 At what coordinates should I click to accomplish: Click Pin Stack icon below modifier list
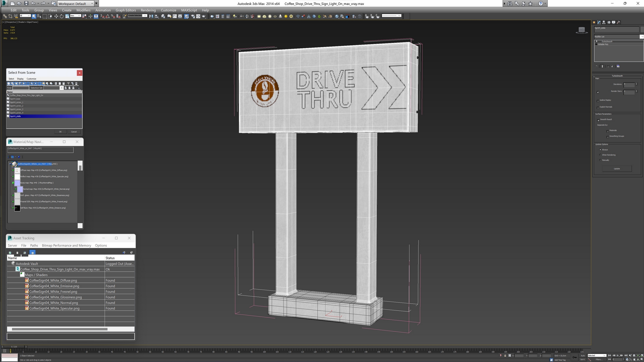tap(597, 66)
